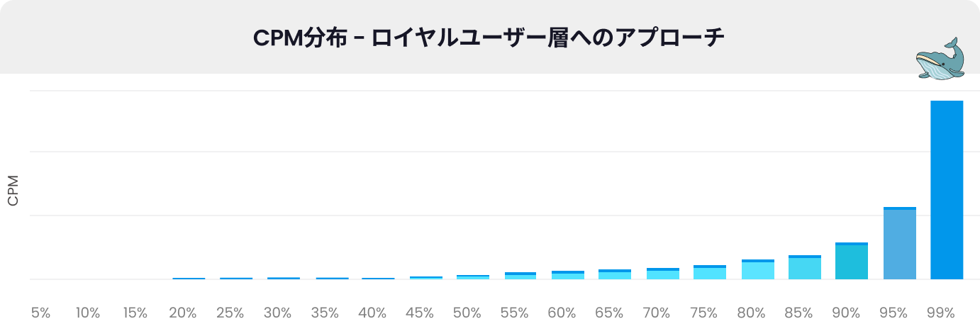Click the bar above the 75% label
The image size is (980, 336).
click(x=709, y=272)
